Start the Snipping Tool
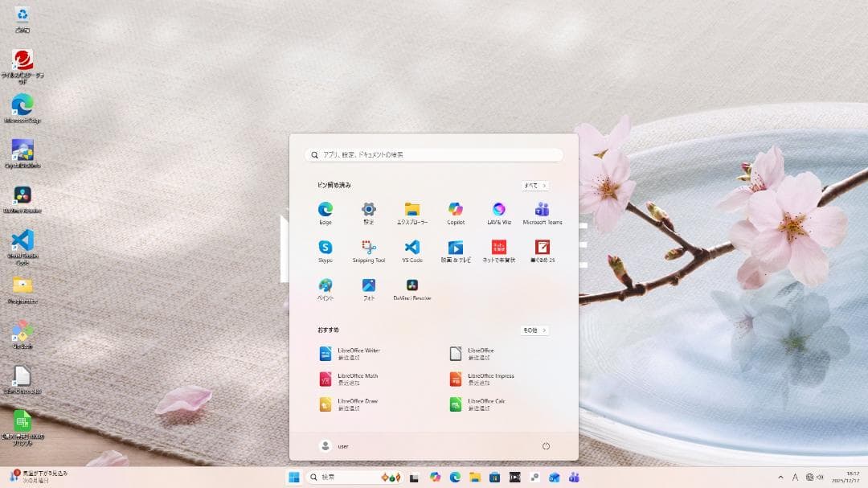The image size is (868, 488). click(369, 248)
